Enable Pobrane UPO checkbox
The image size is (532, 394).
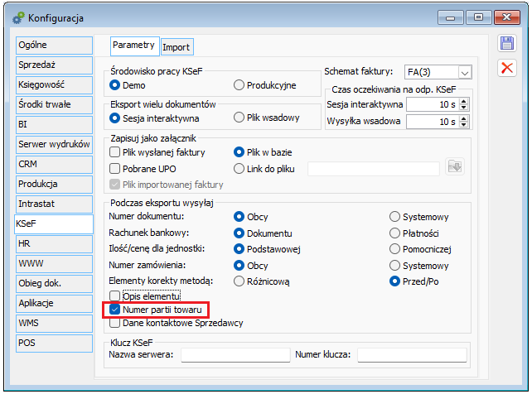pos(114,168)
